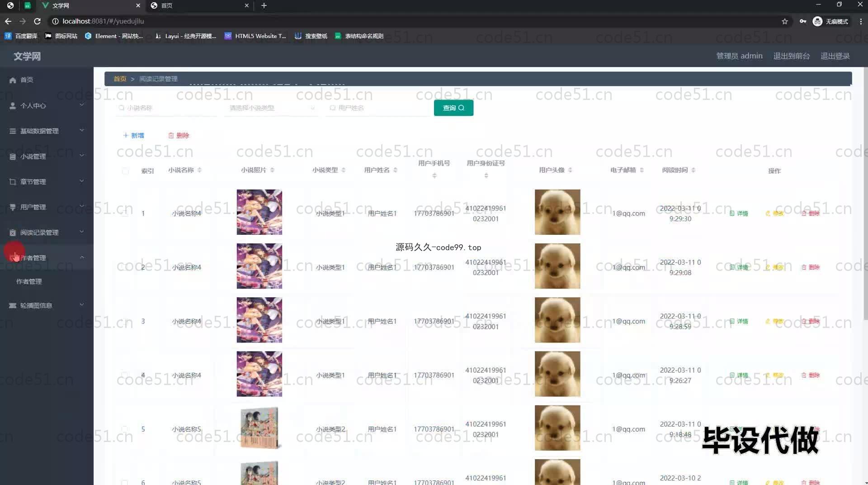The image size is (868, 485).
Task: Sort by 用户姓名 column arrows
Action: click(x=396, y=170)
